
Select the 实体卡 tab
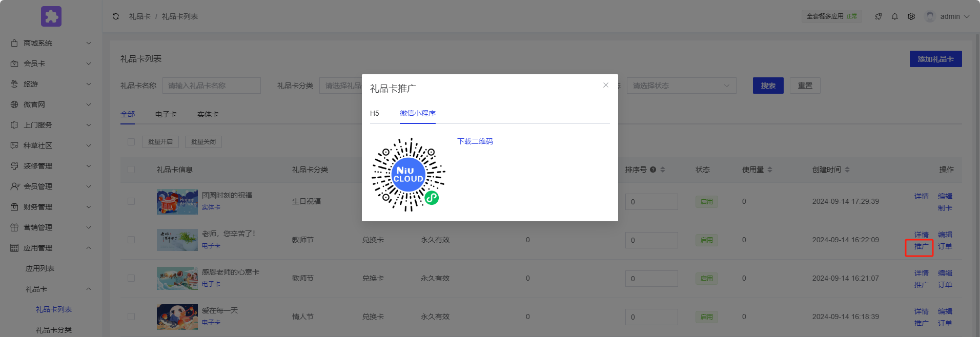(208, 114)
